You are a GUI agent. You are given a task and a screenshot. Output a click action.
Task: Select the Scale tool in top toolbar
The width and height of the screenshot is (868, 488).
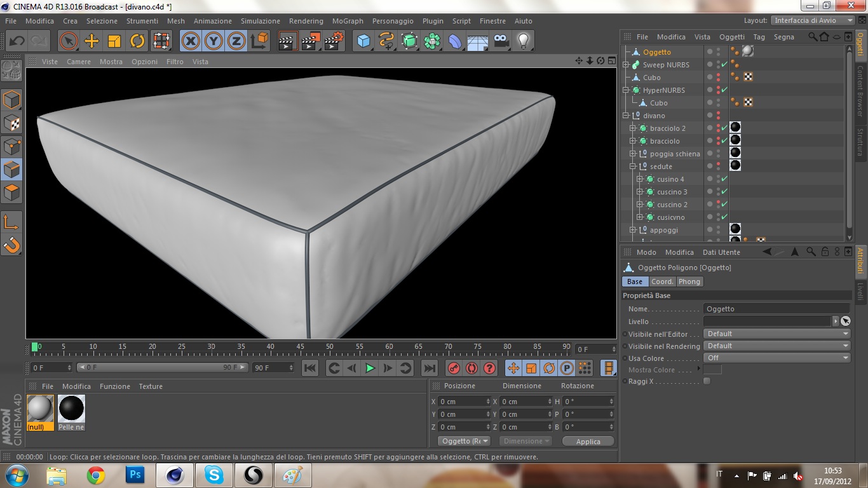tap(114, 41)
